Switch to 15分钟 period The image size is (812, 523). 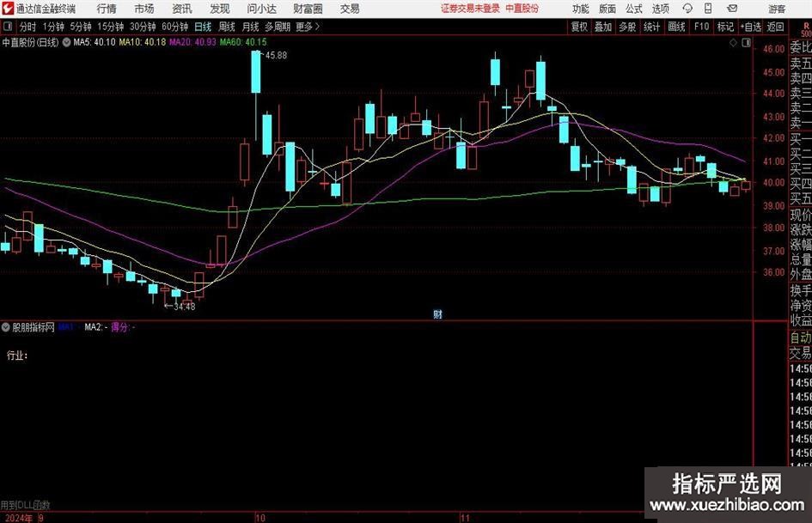pos(110,27)
